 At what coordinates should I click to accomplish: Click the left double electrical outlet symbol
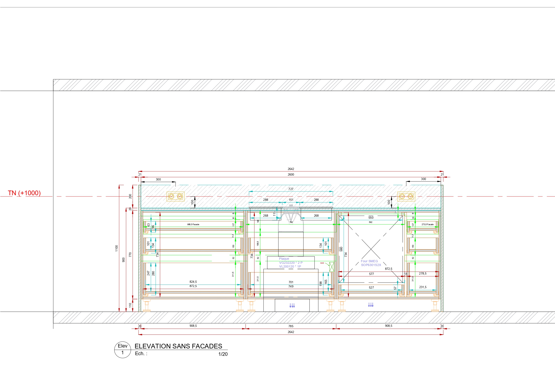point(176,196)
